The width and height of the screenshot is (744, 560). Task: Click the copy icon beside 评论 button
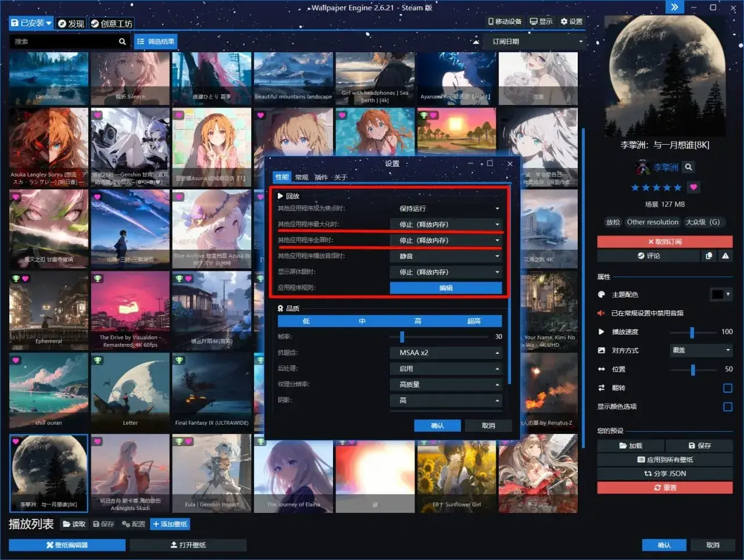click(x=709, y=256)
